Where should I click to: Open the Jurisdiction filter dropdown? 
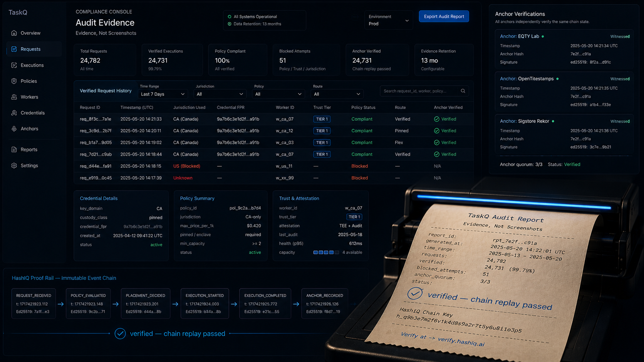220,94
